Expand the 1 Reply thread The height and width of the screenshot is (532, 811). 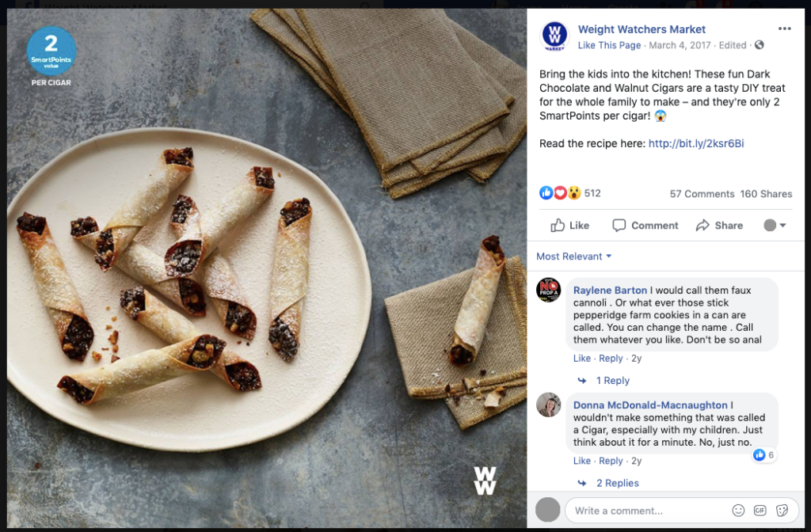[x=612, y=381]
